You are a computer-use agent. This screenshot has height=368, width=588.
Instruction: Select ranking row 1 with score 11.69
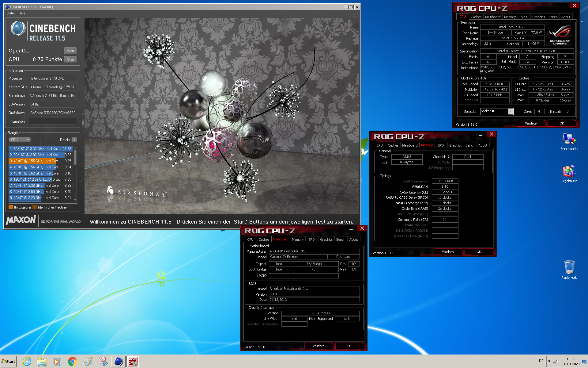tap(40, 149)
